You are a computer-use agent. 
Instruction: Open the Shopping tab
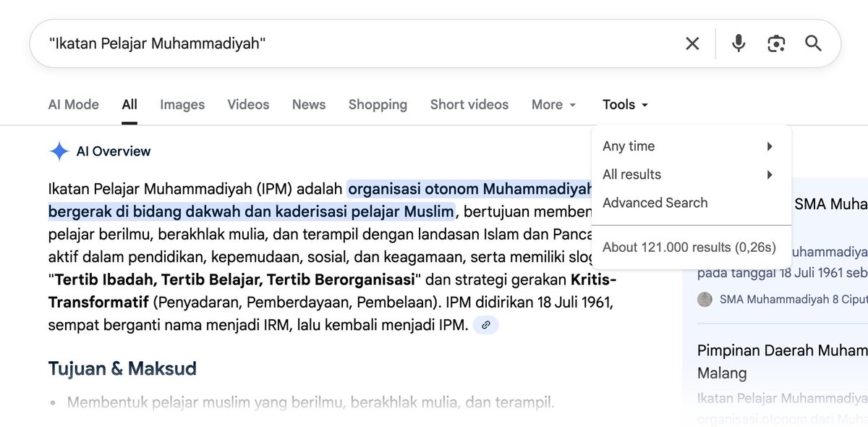coord(378,104)
